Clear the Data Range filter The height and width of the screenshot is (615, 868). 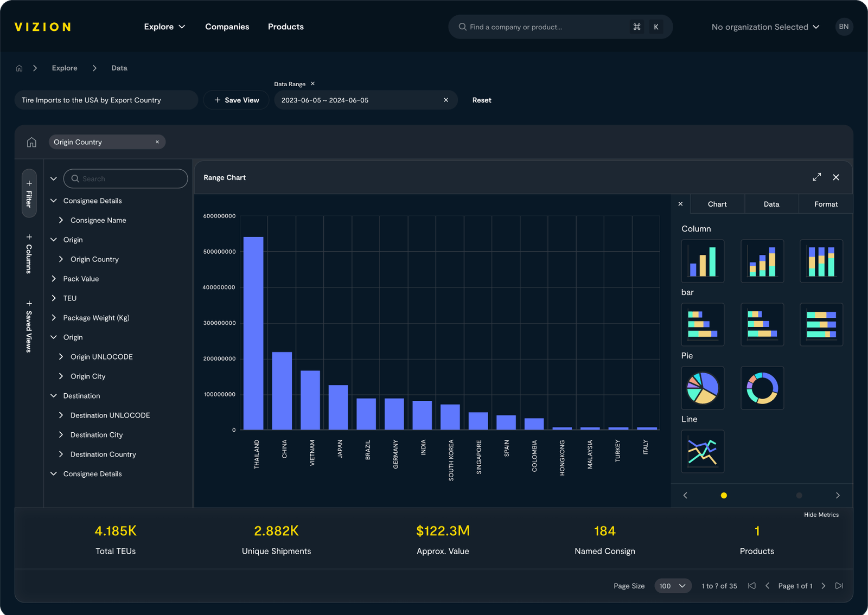point(445,100)
